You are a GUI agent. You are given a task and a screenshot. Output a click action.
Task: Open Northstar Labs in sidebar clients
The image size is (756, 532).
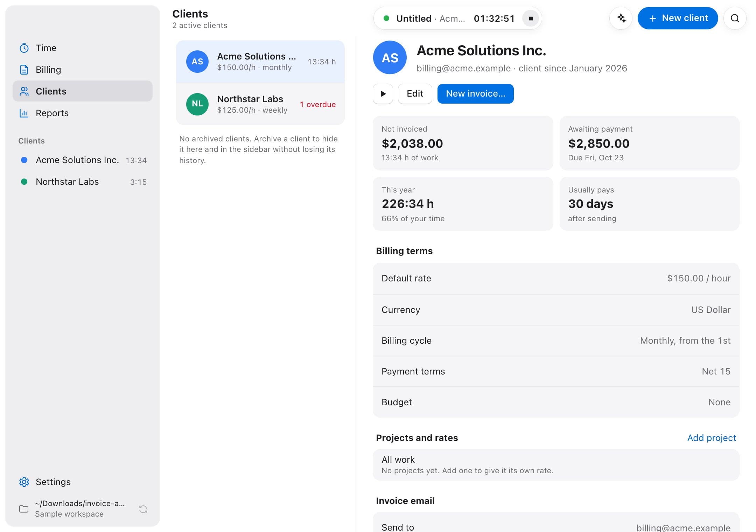pos(82,182)
